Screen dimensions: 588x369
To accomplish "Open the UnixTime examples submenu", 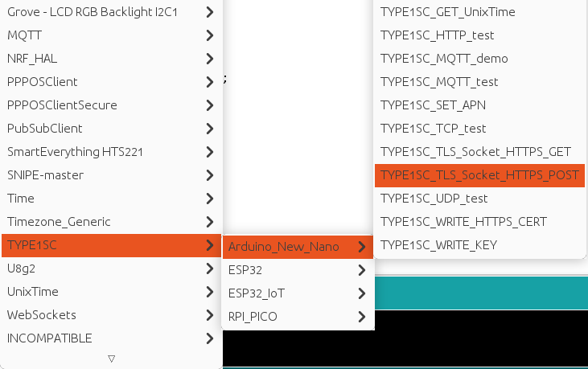I will click(x=111, y=292).
